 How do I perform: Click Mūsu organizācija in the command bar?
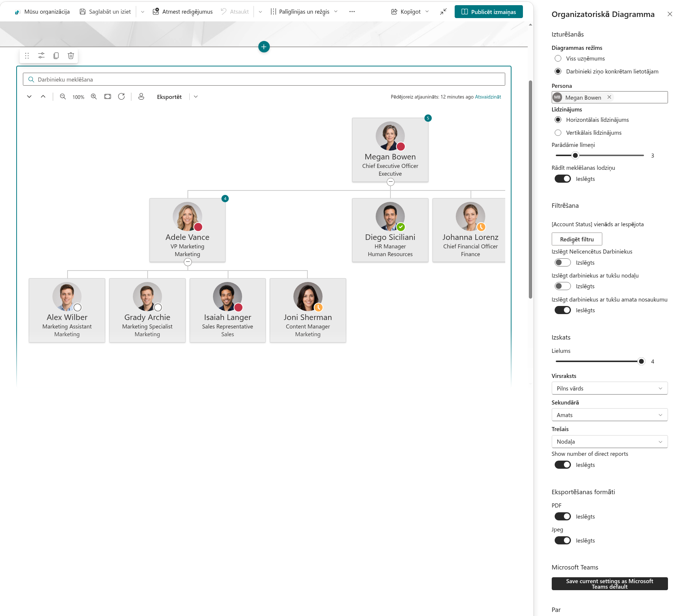tap(42, 12)
